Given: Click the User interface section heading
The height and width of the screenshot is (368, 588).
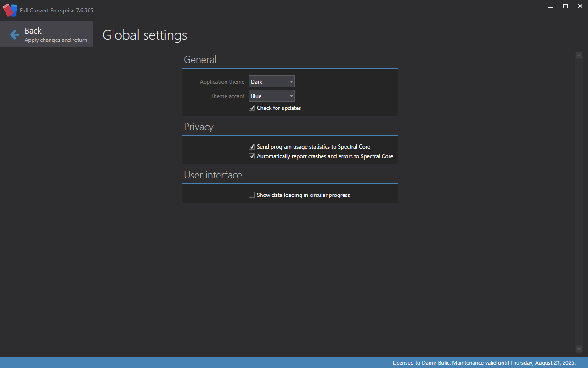Looking at the screenshot, I should (x=213, y=175).
